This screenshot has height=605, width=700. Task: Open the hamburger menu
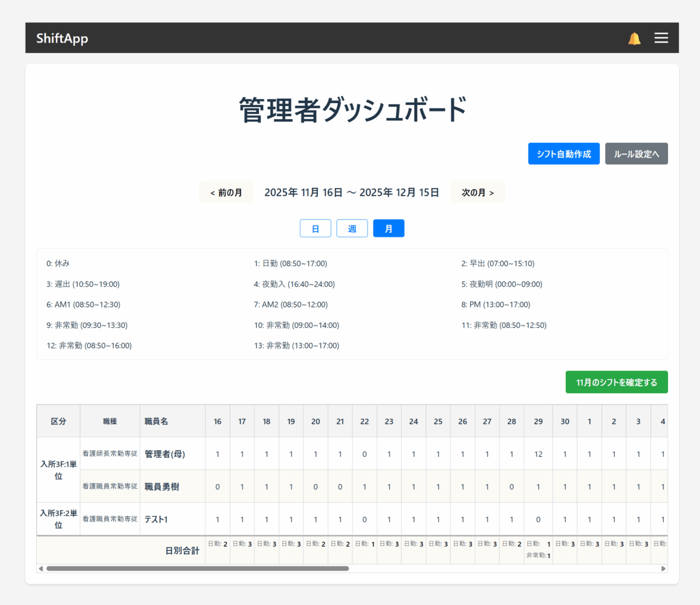click(661, 38)
